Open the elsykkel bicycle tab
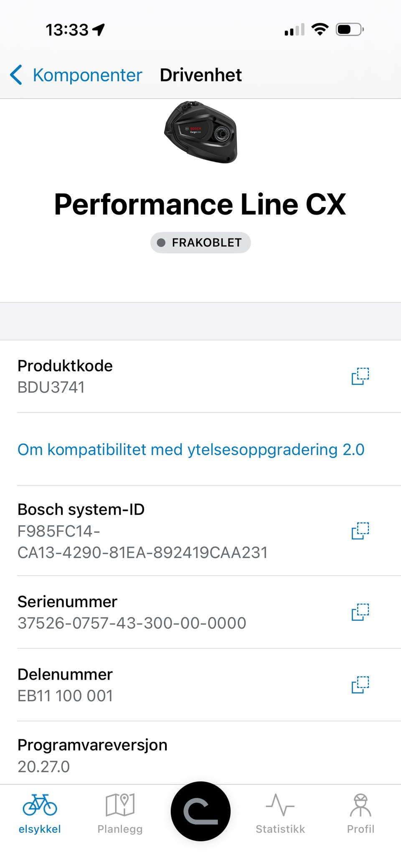401x868 pixels. click(x=40, y=814)
